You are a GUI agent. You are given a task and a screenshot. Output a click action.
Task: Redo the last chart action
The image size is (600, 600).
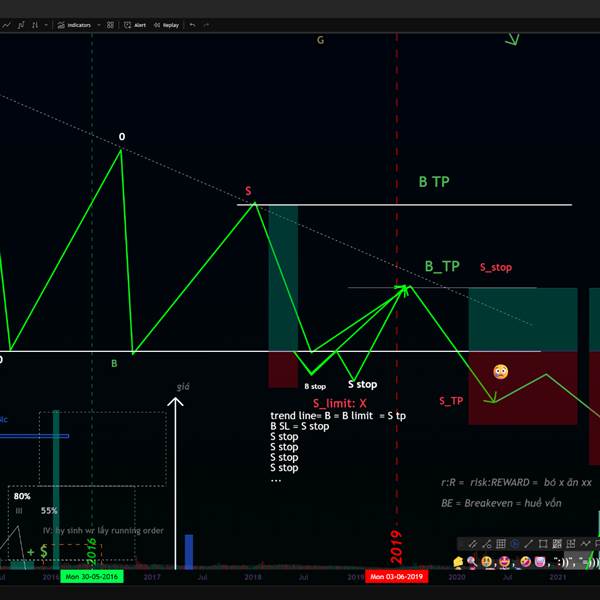click(207, 25)
